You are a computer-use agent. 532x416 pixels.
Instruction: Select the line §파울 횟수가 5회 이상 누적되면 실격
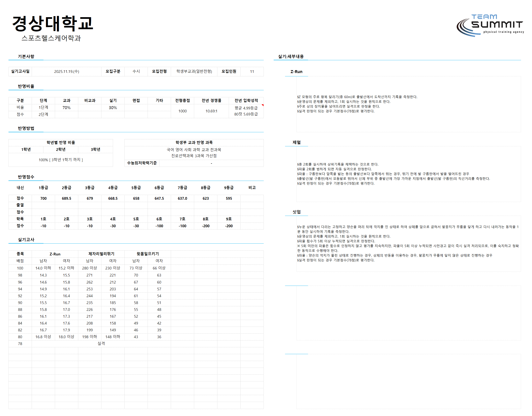[336, 241]
